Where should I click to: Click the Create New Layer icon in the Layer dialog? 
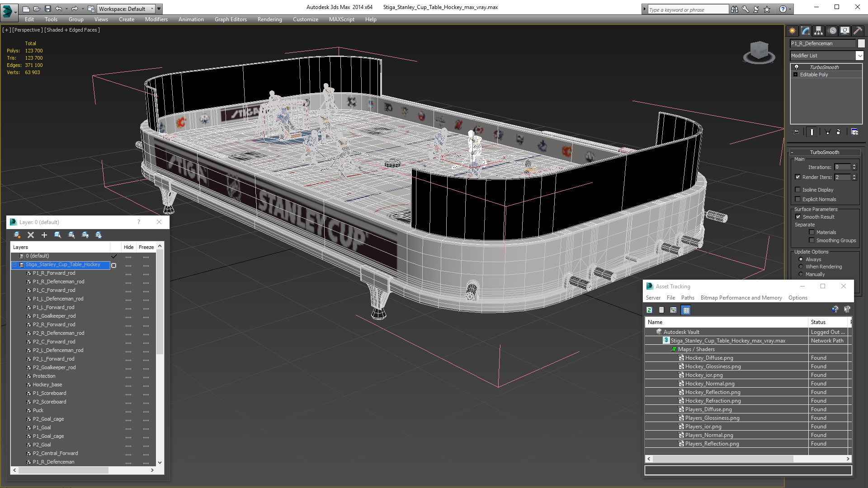tap(17, 235)
